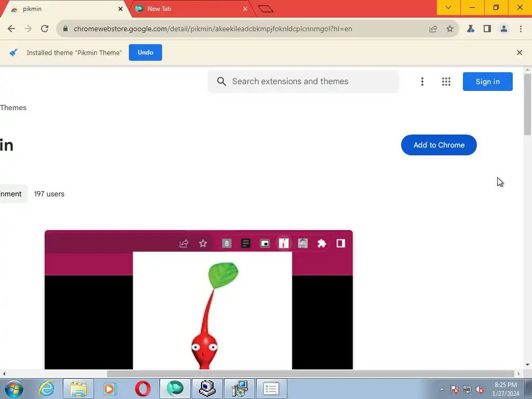Open the pikmin theme screenshot preview
This screenshot has width=532, height=399.
coord(198,300)
